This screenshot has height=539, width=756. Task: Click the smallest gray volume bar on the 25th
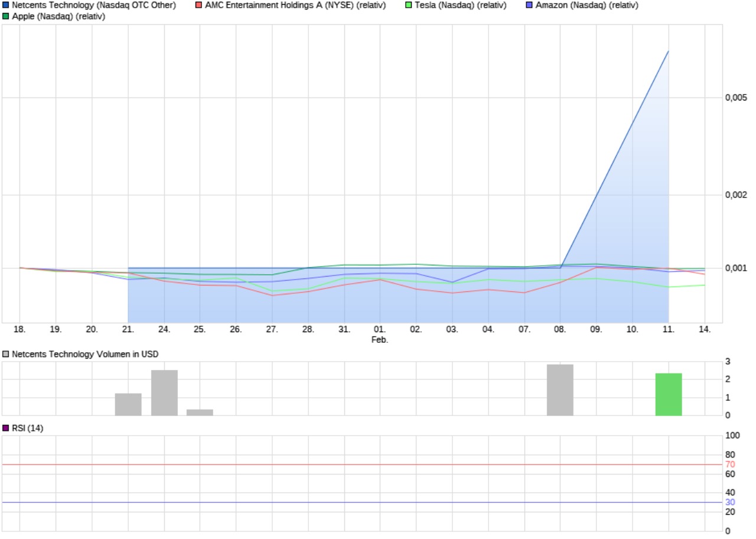[x=200, y=413]
